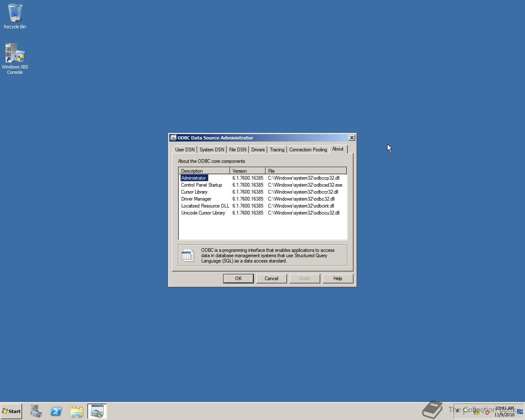
Task: Click the Administrator version 6.1.7600.16385 cell
Action: [248, 178]
